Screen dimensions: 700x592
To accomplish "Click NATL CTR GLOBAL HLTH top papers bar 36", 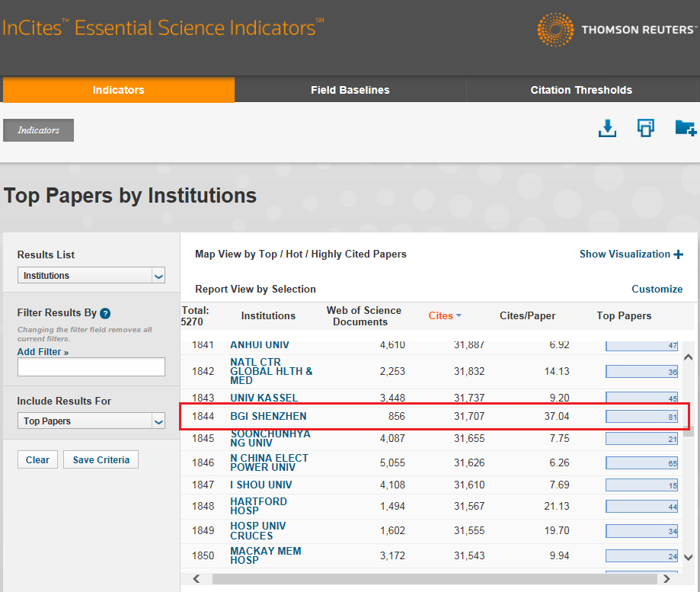I will (x=641, y=372).
